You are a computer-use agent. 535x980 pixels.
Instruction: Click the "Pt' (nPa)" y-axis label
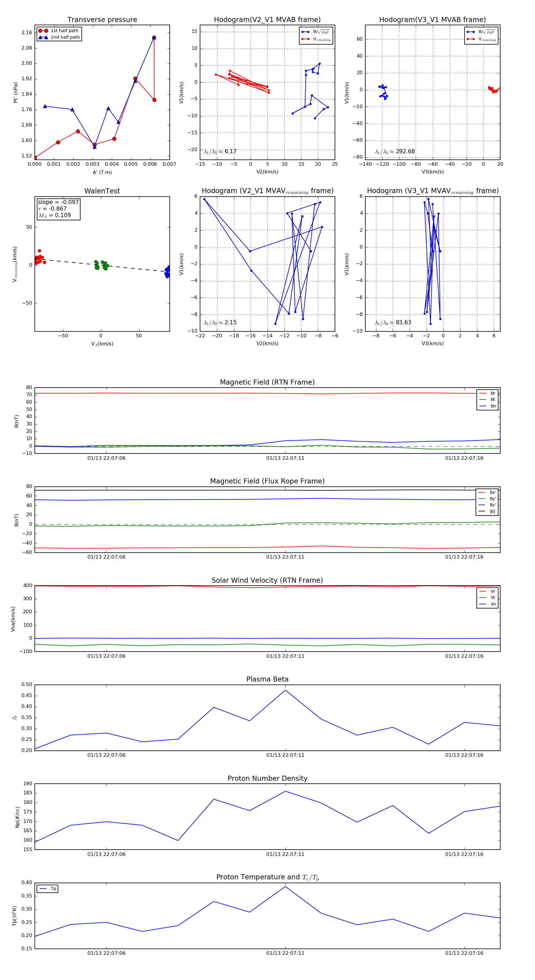pos(16,92)
